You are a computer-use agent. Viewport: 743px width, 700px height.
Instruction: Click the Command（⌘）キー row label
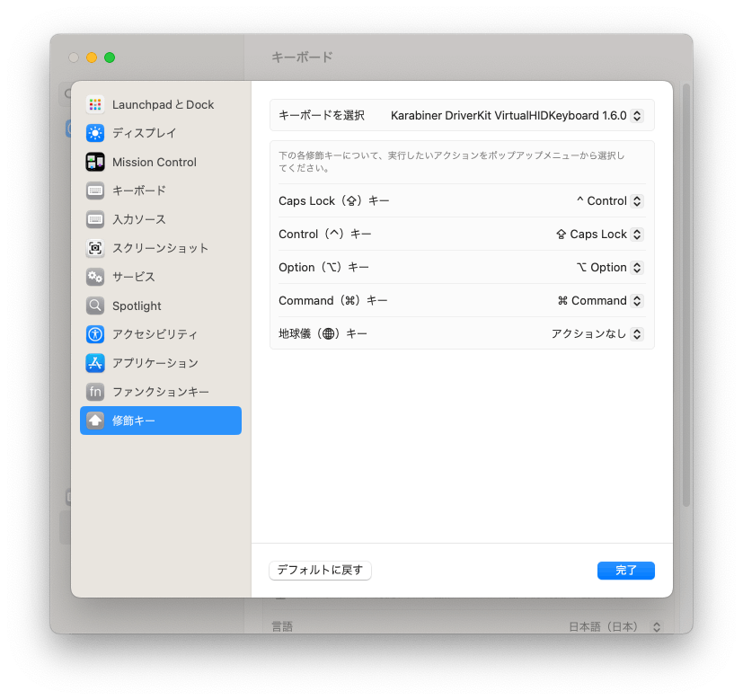333,300
